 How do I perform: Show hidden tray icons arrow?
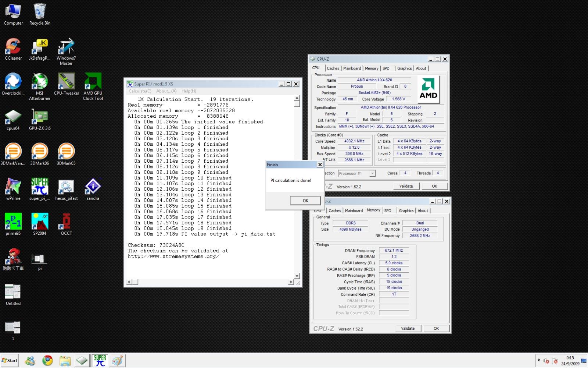(x=539, y=360)
